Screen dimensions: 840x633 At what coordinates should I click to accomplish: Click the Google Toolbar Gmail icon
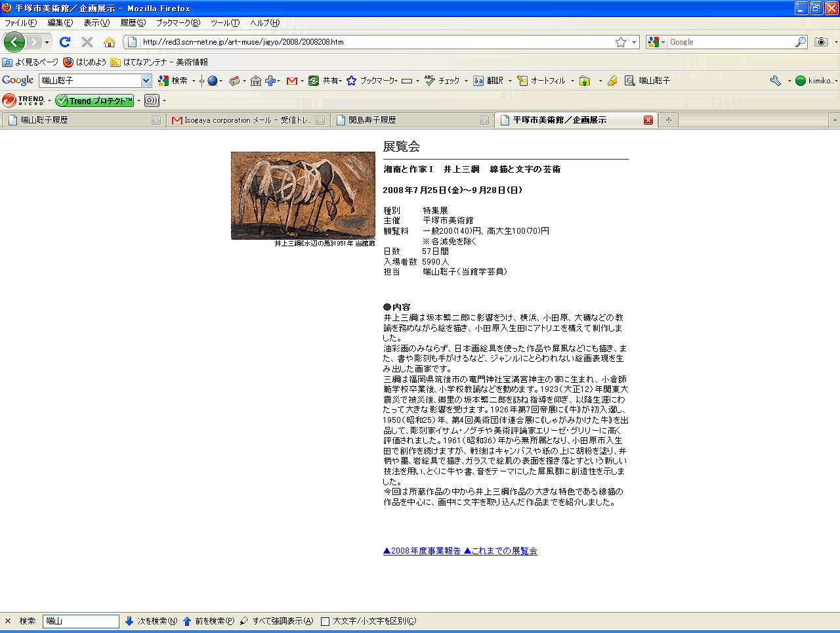coord(292,81)
